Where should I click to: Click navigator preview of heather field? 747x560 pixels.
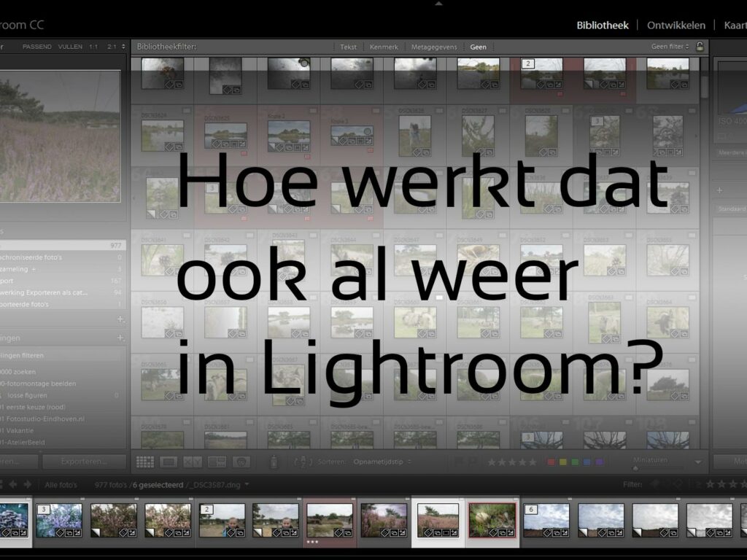point(60,136)
